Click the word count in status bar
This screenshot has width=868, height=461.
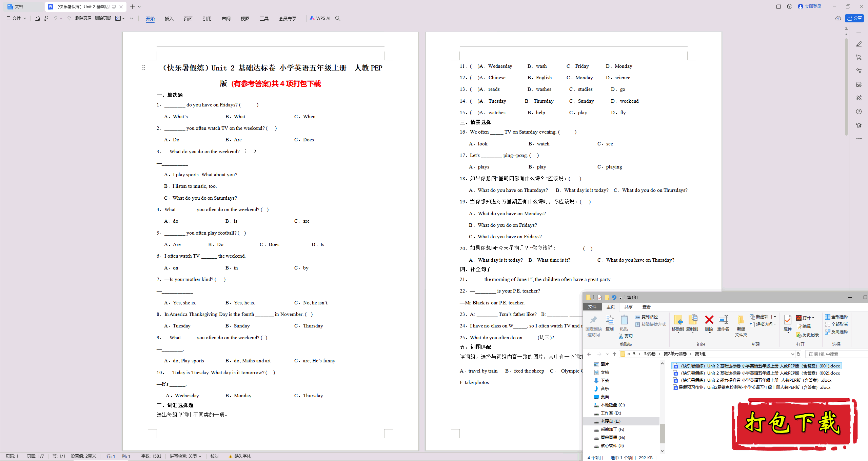[151, 456]
